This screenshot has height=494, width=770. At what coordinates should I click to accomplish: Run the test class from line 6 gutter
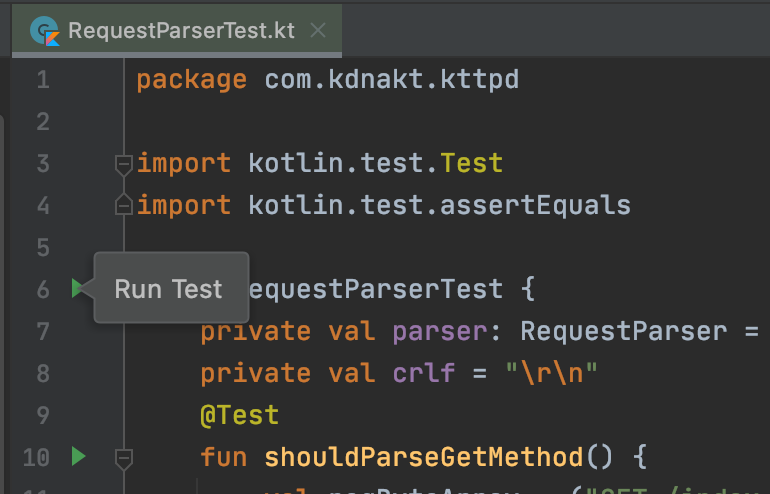[x=77, y=288]
